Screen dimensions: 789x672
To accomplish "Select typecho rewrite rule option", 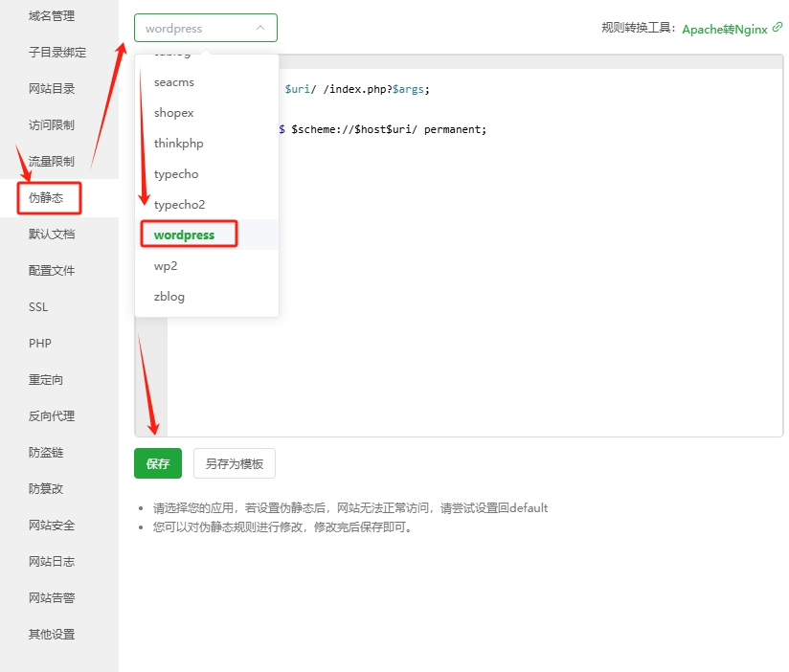I will click(x=176, y=174).
